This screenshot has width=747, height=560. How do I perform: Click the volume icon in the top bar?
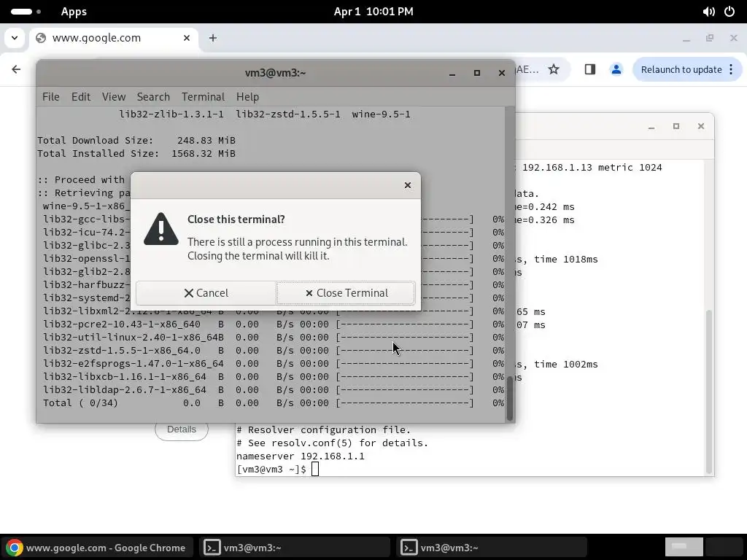coord(708,12)
